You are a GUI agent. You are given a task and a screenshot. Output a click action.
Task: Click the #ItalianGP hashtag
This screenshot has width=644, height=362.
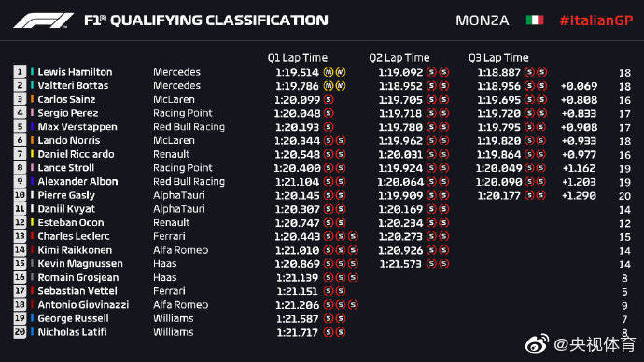point(596,21)
